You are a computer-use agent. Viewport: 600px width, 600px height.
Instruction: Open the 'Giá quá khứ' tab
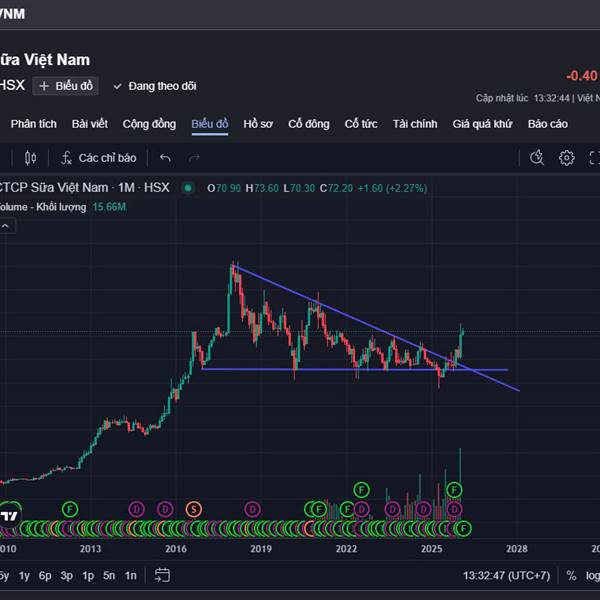point(482,124)
